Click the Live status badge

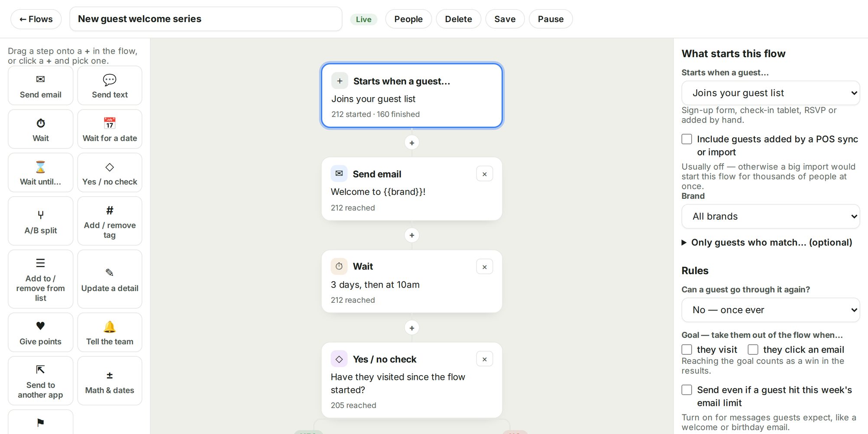363,19
